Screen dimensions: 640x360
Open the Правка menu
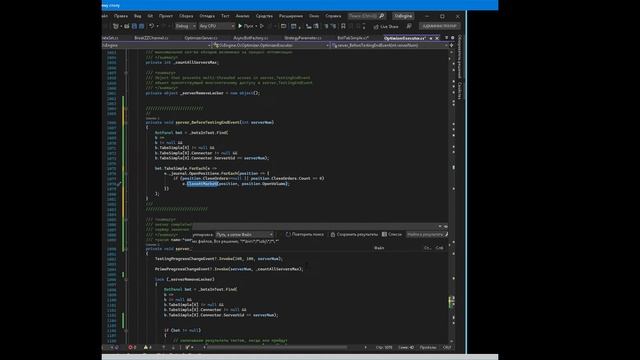click(x=121, y=16)
